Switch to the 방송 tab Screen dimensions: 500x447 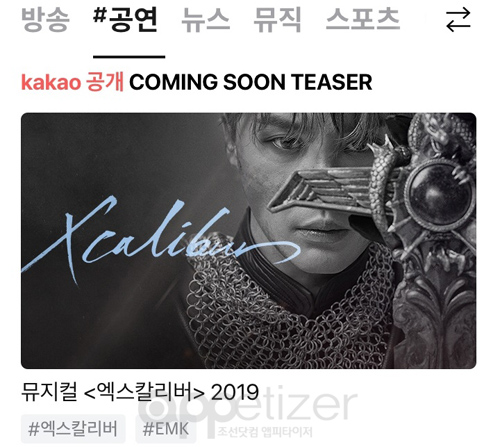tap(45, 20)
